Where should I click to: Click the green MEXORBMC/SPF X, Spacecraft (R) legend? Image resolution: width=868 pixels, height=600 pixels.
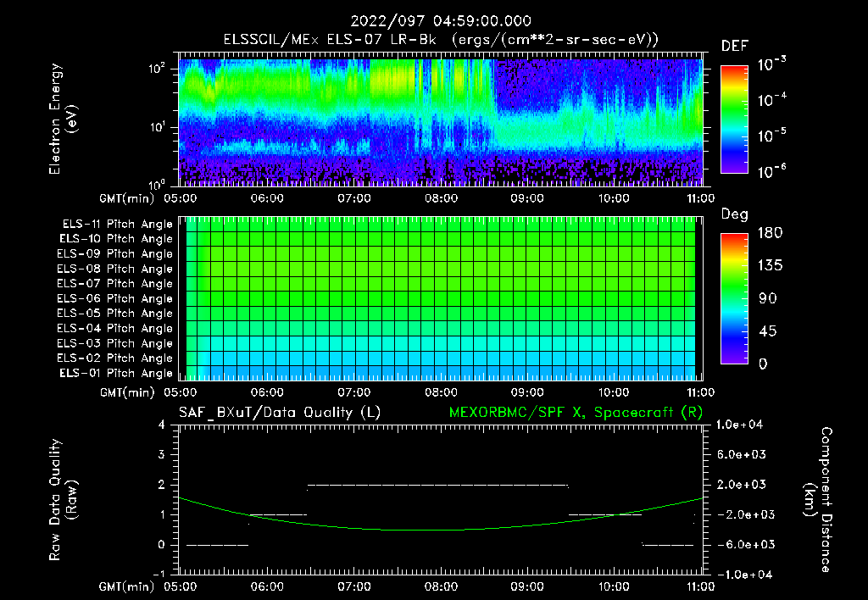(x=576, y=413)
